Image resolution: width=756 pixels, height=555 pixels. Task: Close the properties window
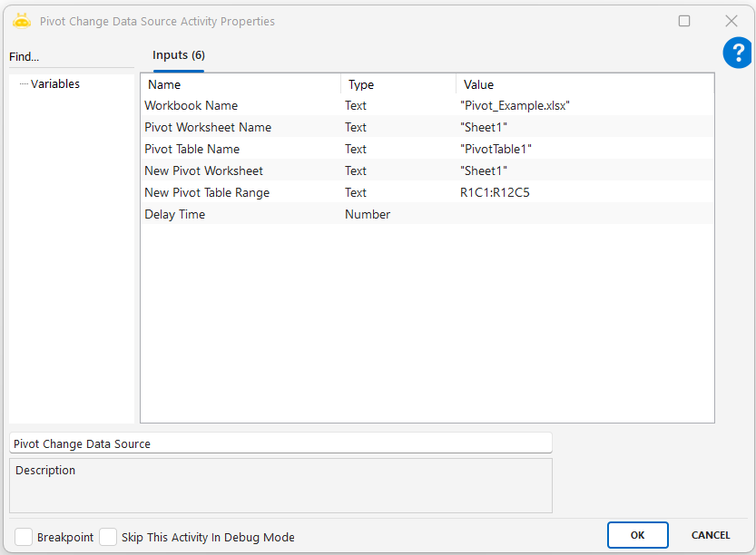(x=731, y=21)
